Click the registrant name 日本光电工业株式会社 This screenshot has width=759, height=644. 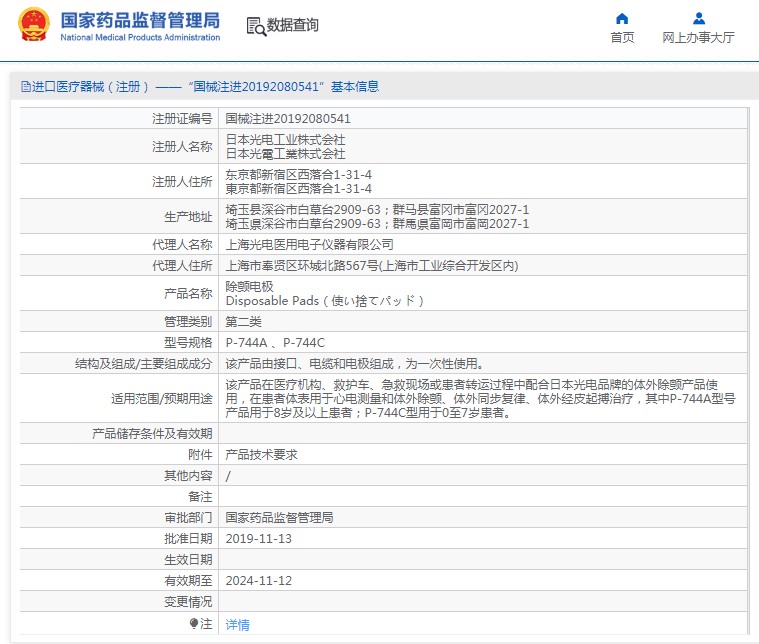pyautogui.click(x=285, y=139)
